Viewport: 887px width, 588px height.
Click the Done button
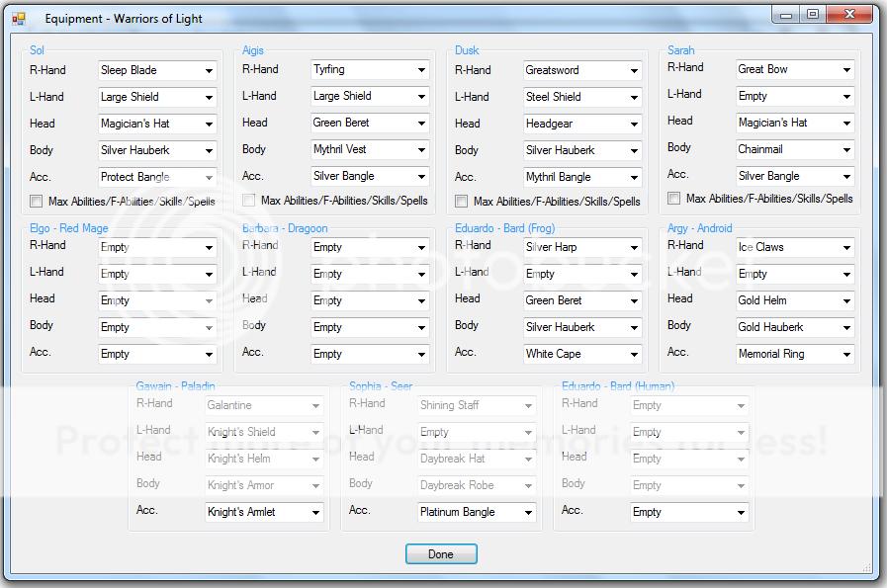[x=441, y=554]
